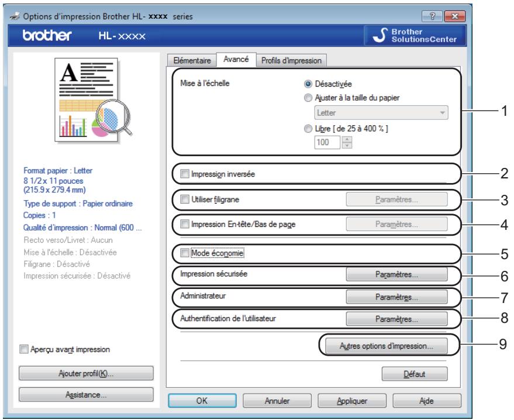Decrease scaling value with down arrow
The image size is (514, 420).
(347, 145)
